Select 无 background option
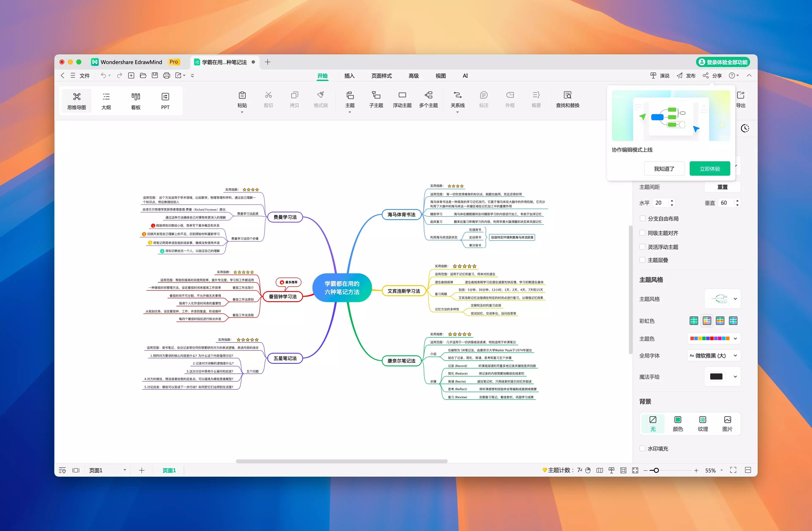 coord(653,424)
